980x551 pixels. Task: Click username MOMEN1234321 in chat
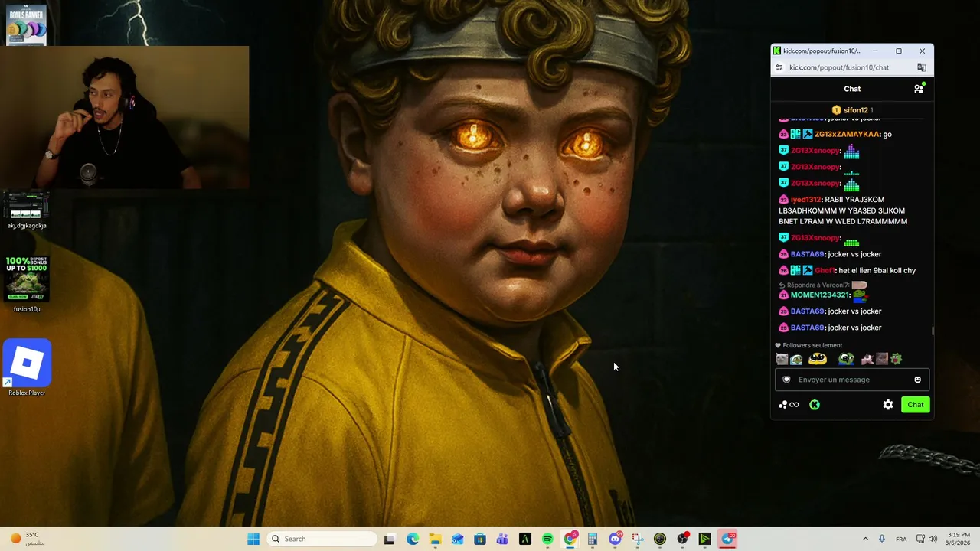[820, 295]
